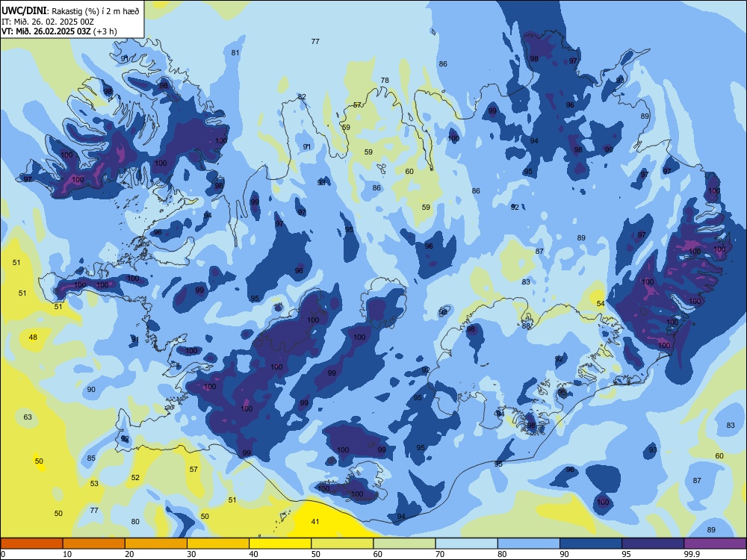Click the legend label '10'

point(67,554)
